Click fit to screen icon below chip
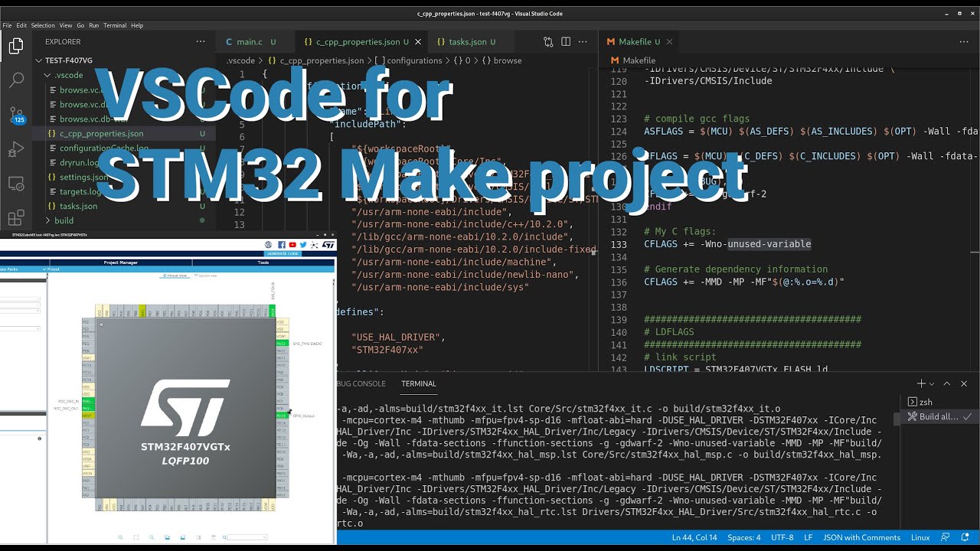This screenshot has height=551, width=980. 136,537
